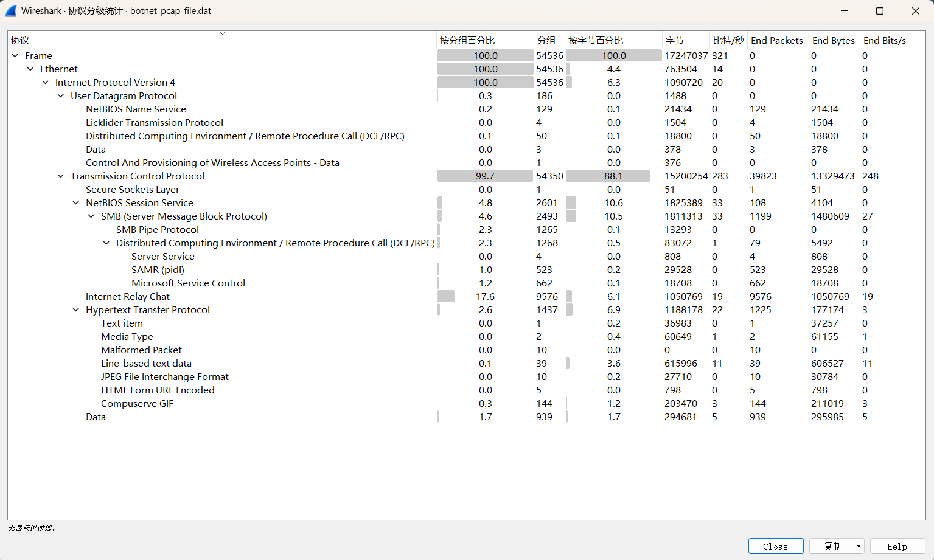
Task: Sort by 按字节百分比 column header
Action: 614,41
